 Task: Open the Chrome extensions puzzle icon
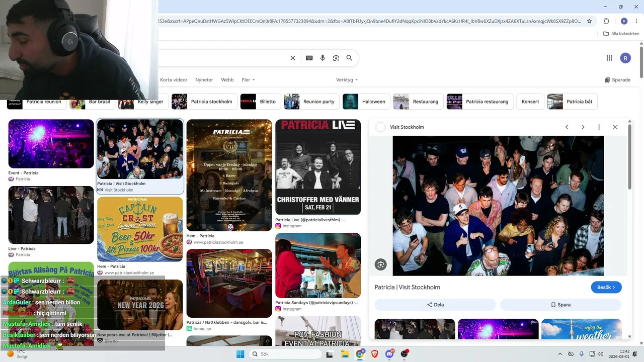coord(606,21)
